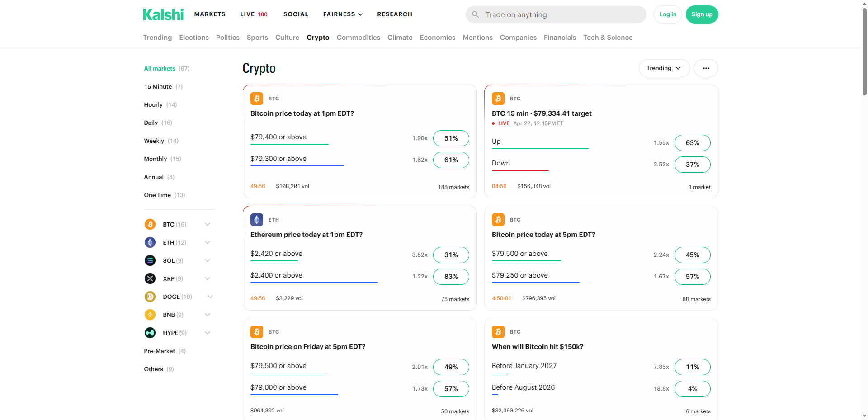The image size is (868, 420).
Task: Click the Log in button
Action: [x=668, y=14]
